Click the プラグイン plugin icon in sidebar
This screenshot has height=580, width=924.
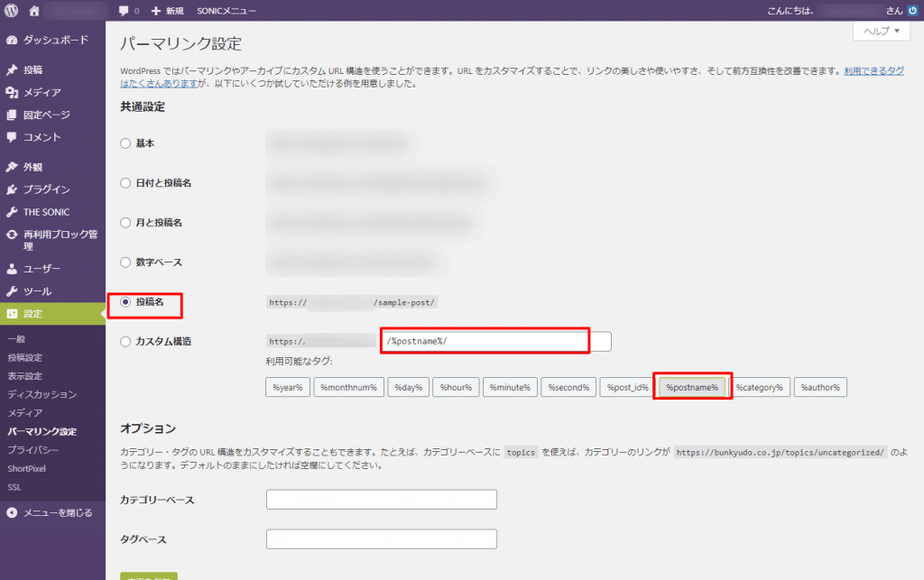tap(12, 189)
